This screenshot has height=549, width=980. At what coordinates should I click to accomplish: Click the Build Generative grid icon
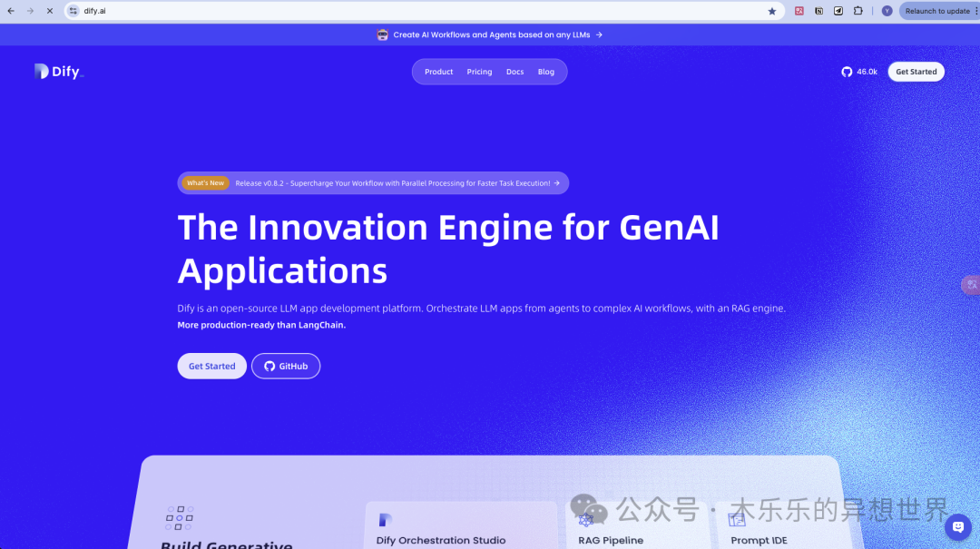tap(180, 518)
